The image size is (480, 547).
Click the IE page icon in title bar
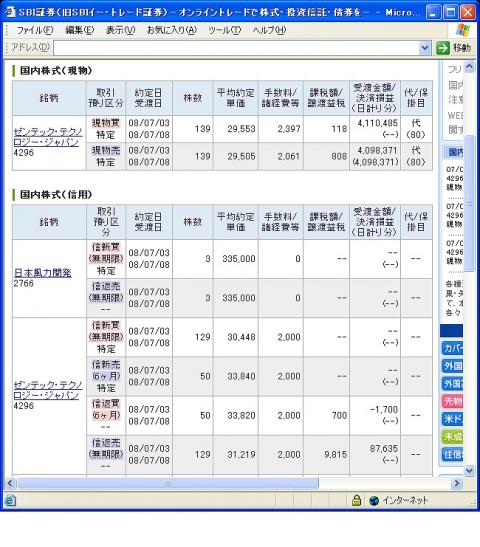(x=10, y=12)
